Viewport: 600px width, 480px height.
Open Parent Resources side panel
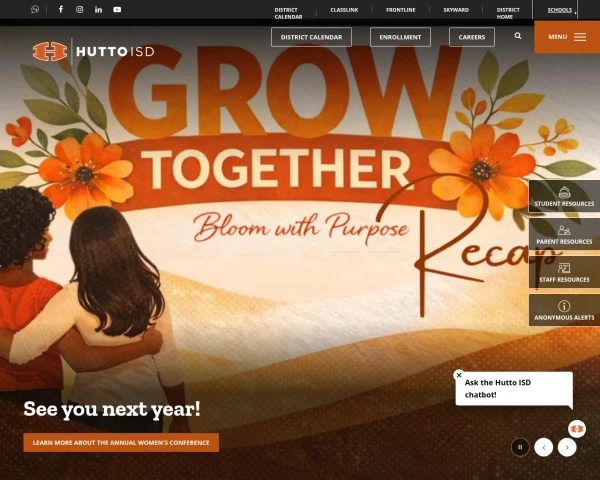click(564, 234)
